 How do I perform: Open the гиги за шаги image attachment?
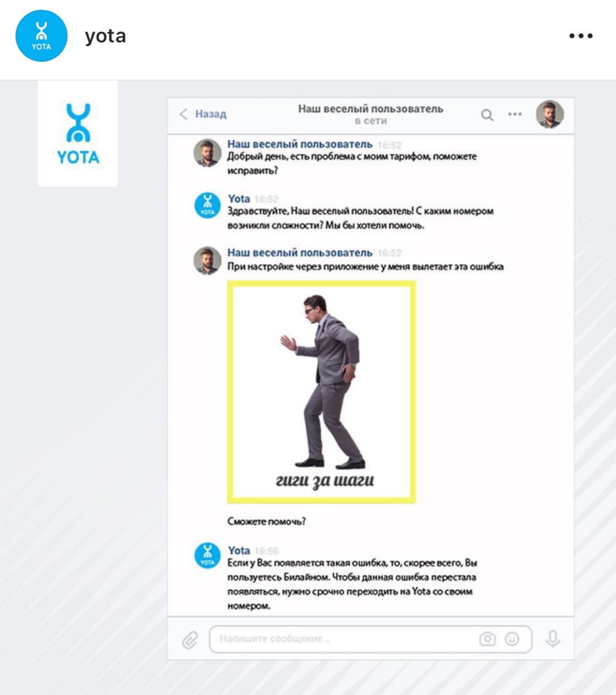[x=322, y=392]
